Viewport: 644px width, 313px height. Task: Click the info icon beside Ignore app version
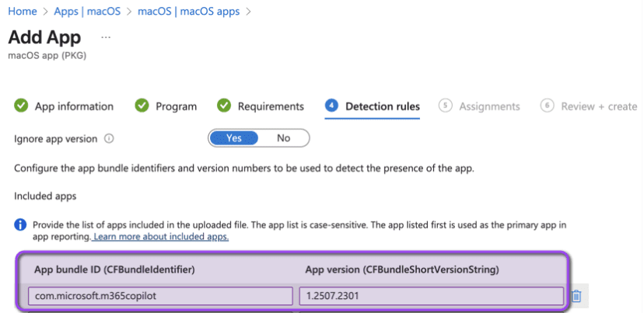(x=109, y=139)
